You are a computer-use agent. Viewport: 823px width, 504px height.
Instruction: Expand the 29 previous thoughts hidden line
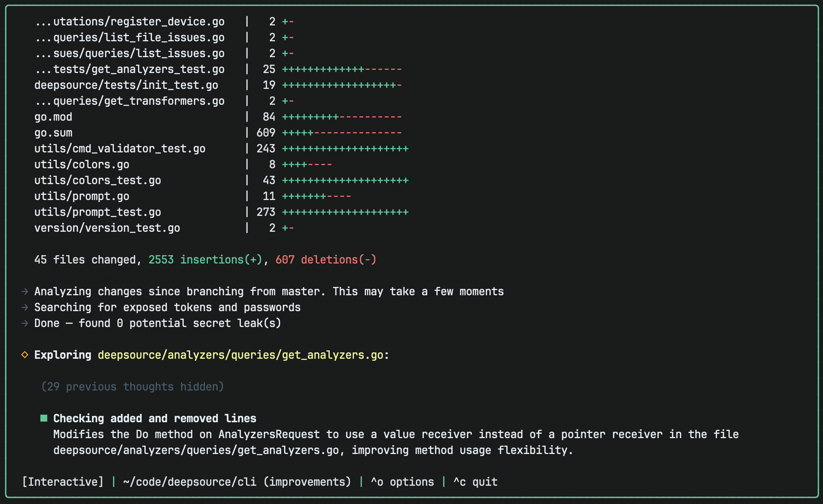pos(133,387)
